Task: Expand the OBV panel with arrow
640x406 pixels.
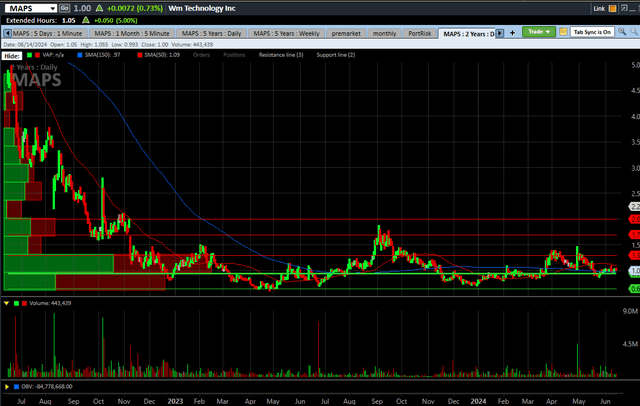Action: point(7,385)
